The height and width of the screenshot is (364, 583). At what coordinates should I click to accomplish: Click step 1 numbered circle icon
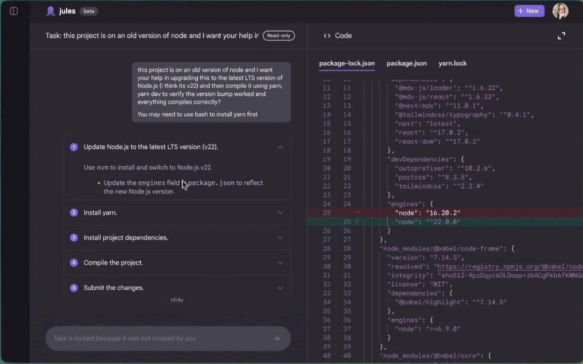[74, 147]
